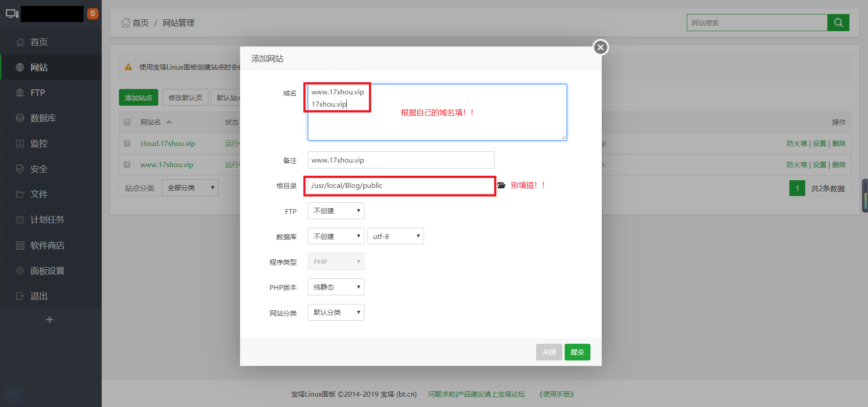
Task: Click the 修改默认页 button
Action: (185, 97)
